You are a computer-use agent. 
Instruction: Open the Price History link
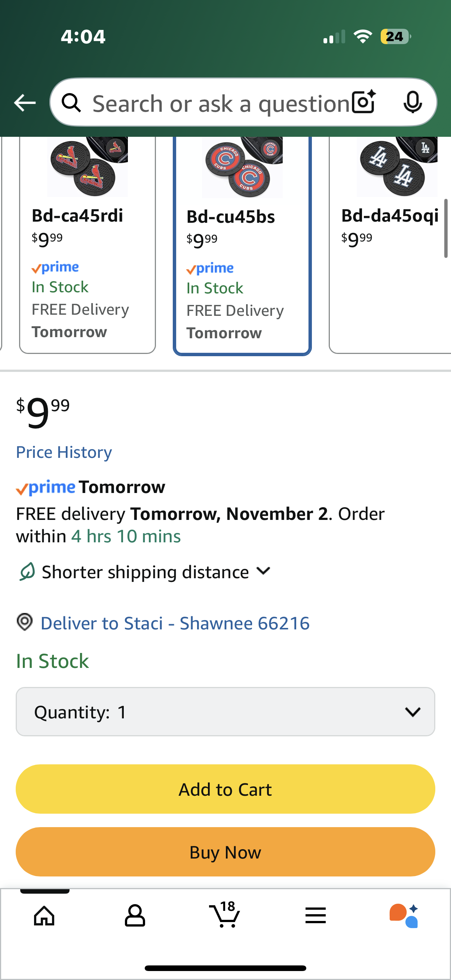64,452
